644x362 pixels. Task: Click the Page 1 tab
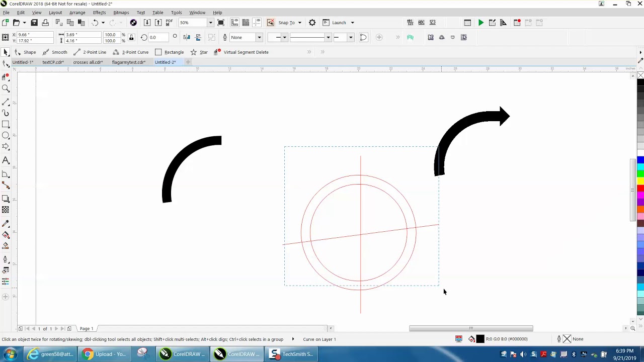pyautogui.click(x=86, y=329)
